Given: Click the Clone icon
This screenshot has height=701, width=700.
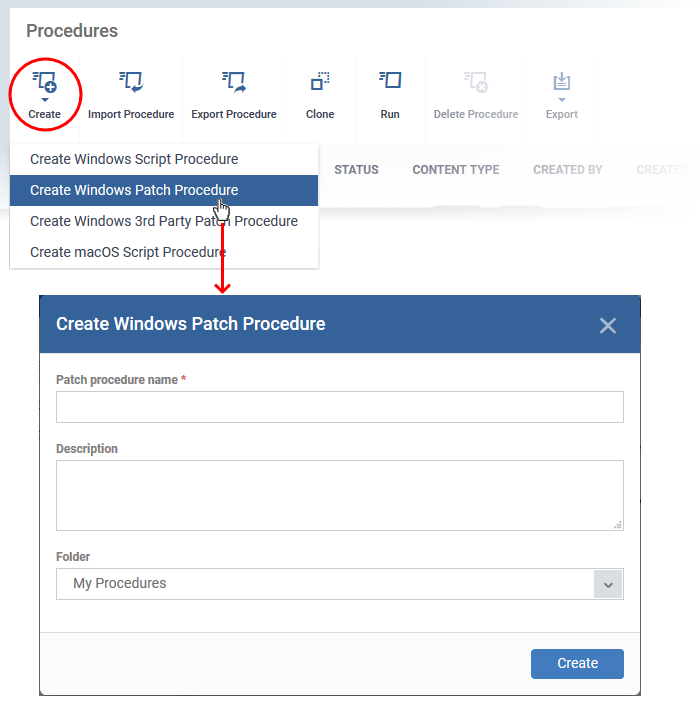Looking at the screenshot, I should click(x=320, y=81).
